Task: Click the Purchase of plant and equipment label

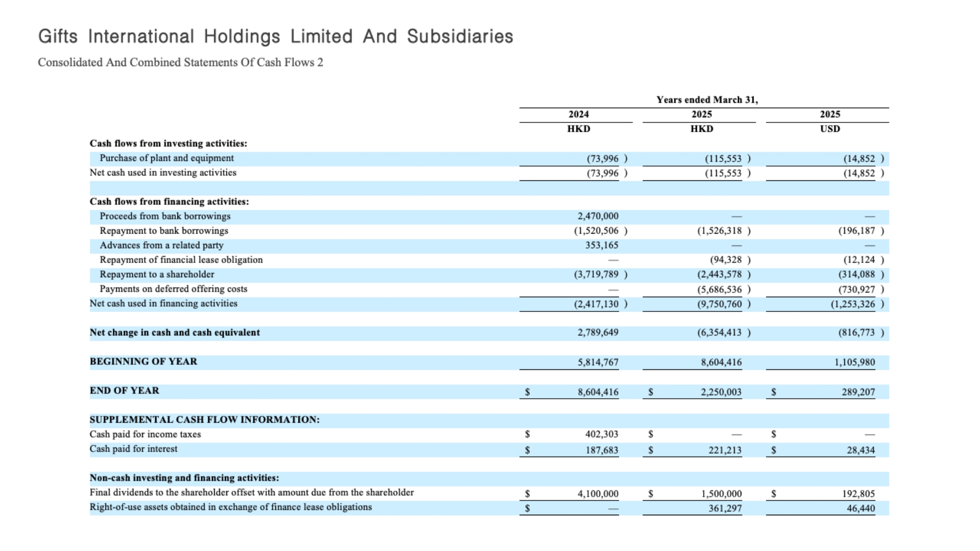Action: click(x=167, y=158)
